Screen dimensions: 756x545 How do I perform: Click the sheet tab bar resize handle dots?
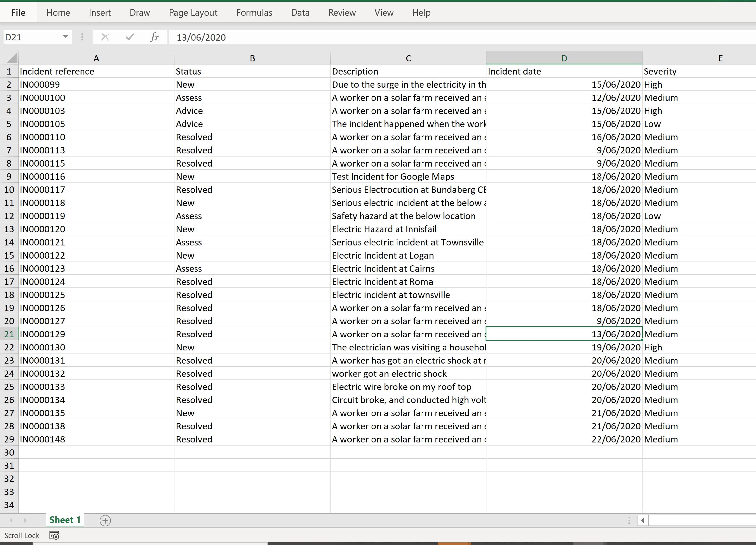(x=629, y=520)
